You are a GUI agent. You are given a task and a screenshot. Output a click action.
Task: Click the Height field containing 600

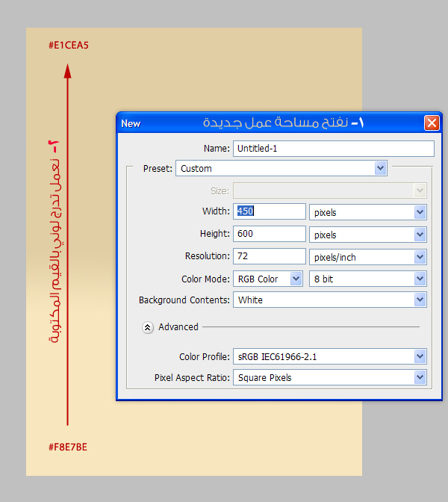(x=269, y=234)
